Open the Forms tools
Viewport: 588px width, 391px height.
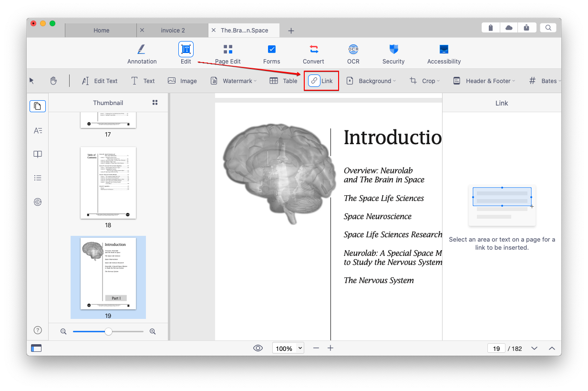tap(271, 54)
